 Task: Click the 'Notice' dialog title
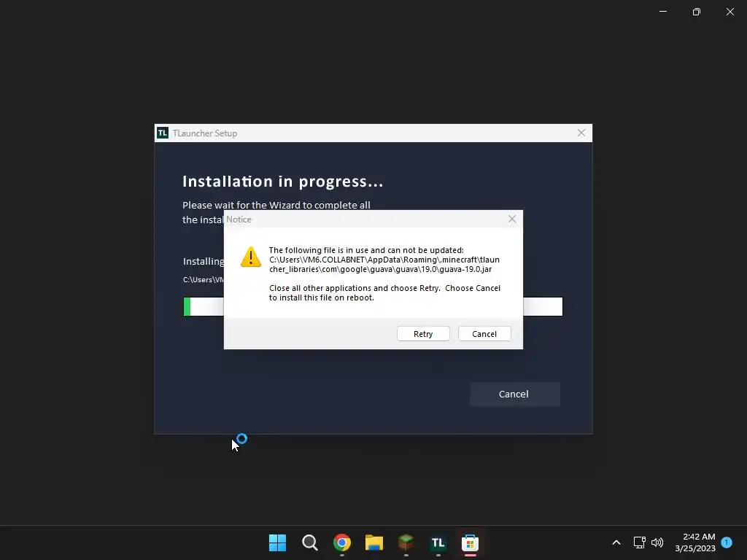pos(239,219)
